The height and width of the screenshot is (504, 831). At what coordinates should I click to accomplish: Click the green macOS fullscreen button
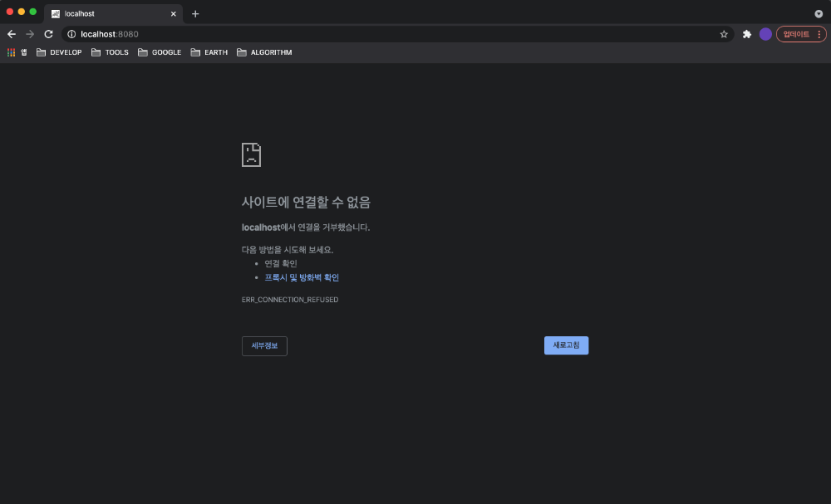[33, 12]
